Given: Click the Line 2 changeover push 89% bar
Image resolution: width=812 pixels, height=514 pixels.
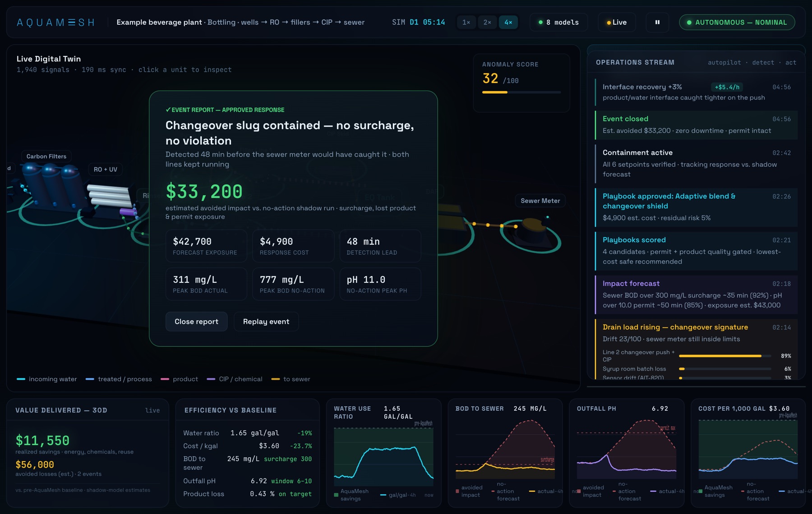Looking at the screenshot, I should [725, 356].
